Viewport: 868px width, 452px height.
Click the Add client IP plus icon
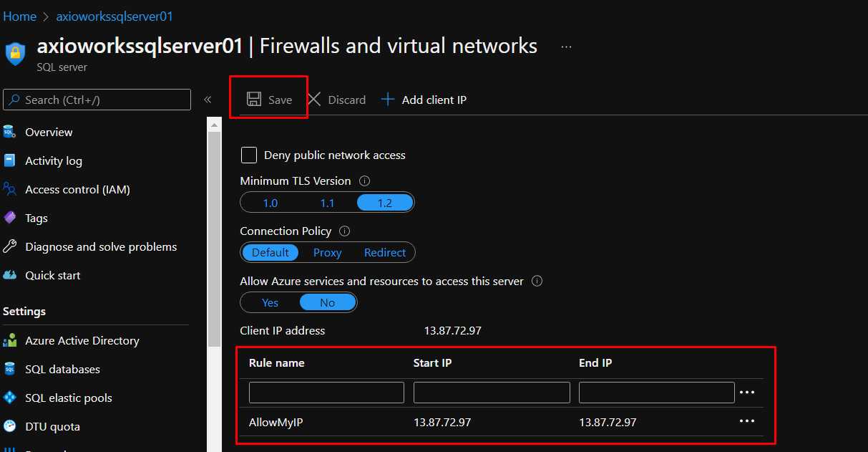[x=387, y=100]
